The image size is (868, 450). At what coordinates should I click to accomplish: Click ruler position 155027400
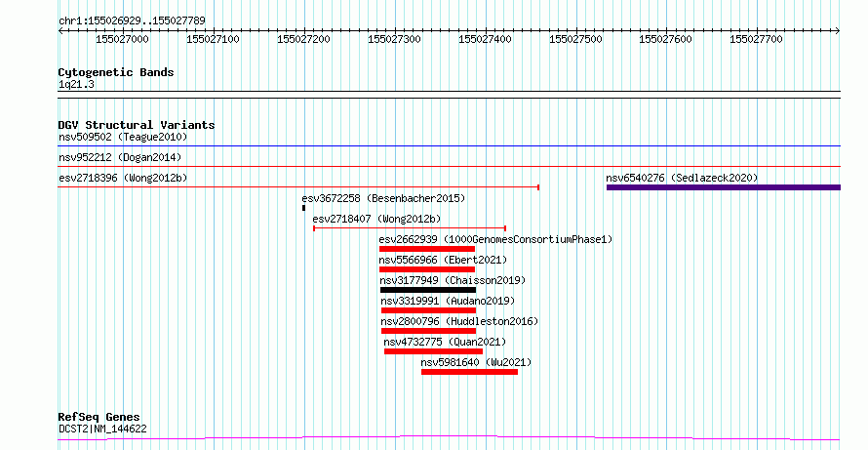point(485,39)
